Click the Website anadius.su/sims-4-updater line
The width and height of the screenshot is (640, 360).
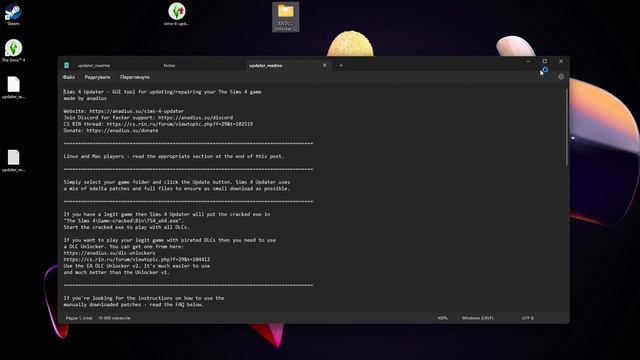(124, 111)
